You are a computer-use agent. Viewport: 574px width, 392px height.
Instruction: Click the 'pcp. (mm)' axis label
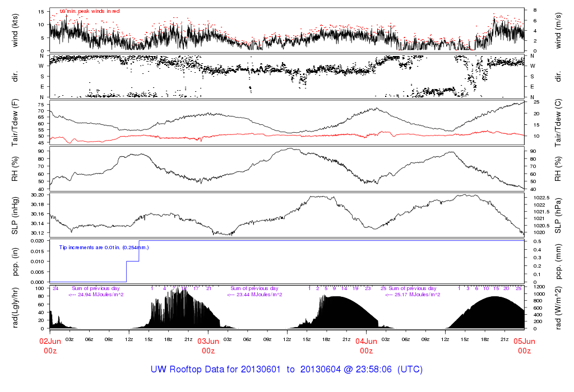(558, 261)
